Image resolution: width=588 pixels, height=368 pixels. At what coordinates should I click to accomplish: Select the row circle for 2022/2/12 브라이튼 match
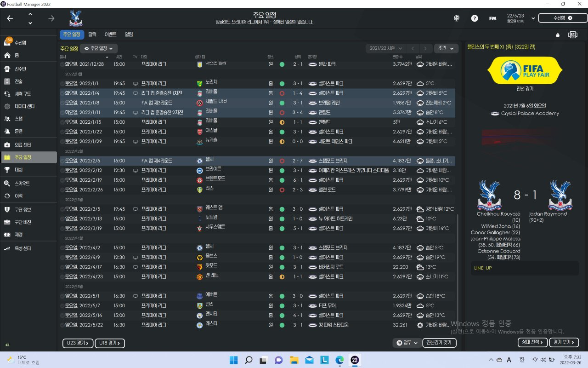coord(62,171)
